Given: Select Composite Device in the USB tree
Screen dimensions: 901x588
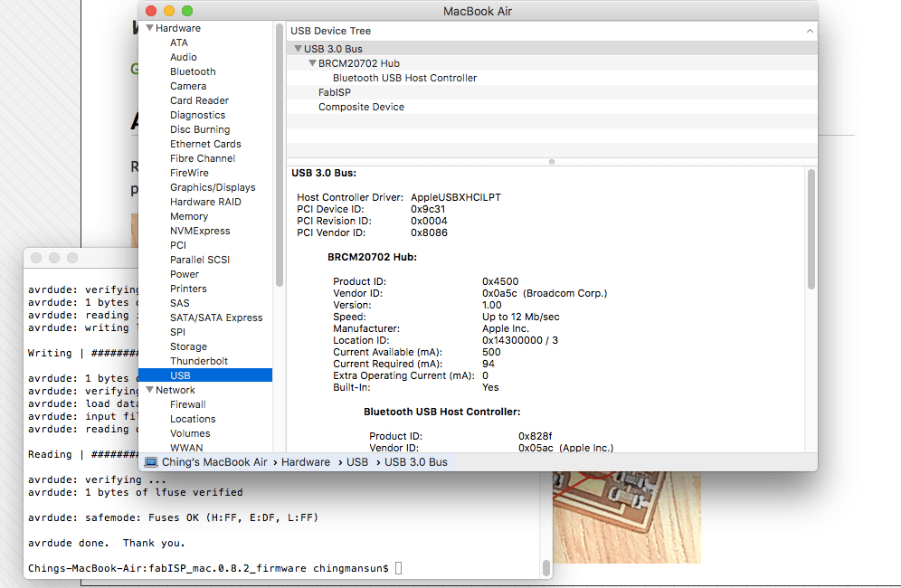Looking at the screenshot, I should 361,107.
